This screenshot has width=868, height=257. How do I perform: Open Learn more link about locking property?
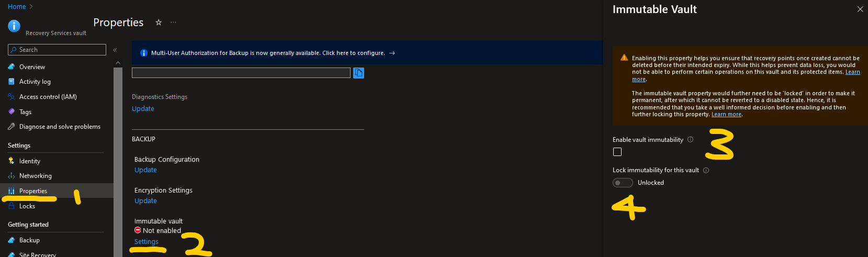[726, 114]
